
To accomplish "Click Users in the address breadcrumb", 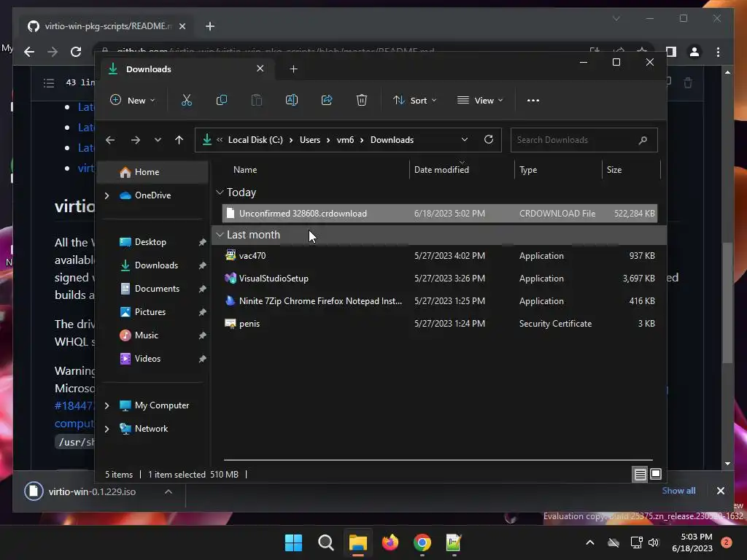I will pos(310,140).
